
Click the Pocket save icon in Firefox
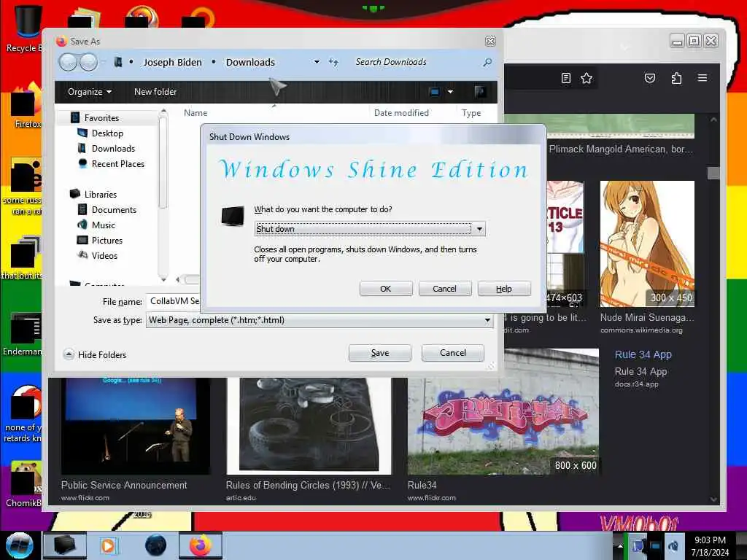pyautogui.click(x=650, y=78)
